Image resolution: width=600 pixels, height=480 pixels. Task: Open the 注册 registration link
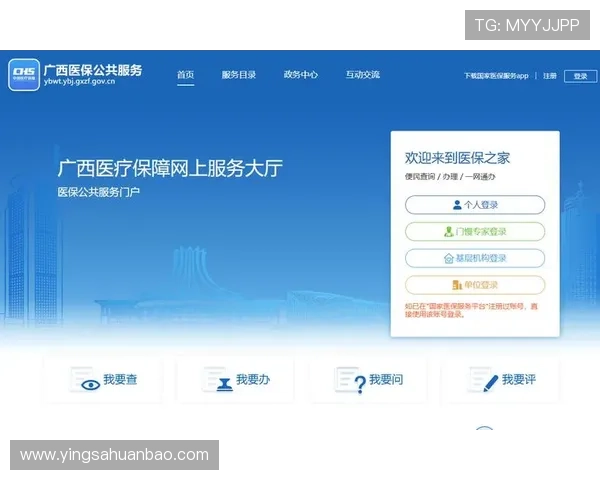(x=550, y=76)
